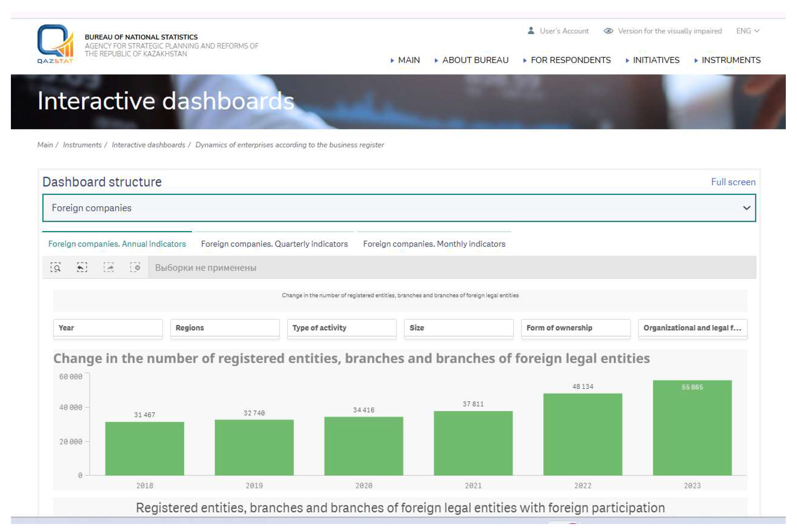Open the ENG language dropdown
797x532 pixels.
point(747,31)
